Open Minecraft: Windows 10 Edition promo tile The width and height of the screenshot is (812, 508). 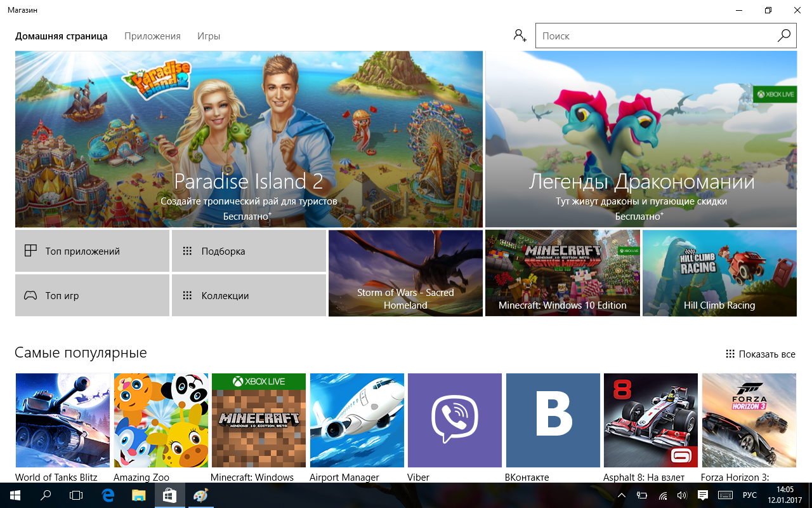[563, 273]
